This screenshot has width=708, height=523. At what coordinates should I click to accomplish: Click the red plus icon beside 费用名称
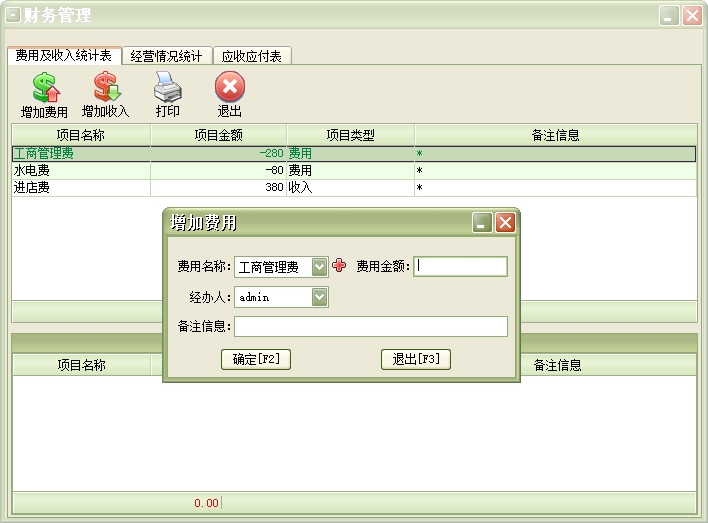coord(339,266)
